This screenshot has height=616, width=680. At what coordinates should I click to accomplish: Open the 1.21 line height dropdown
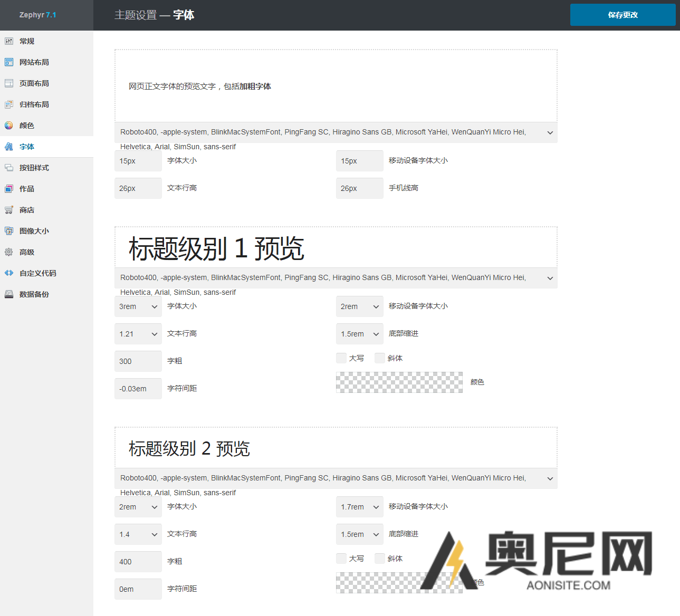(x=138, y=333)
